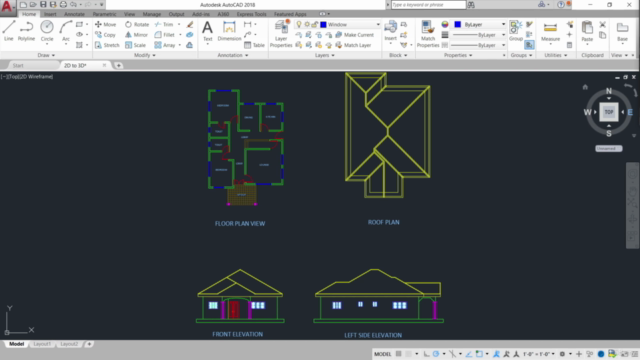Activate the Copy command
The width and height of the screenshot is (640, 360).
click(x=105, y=35)
